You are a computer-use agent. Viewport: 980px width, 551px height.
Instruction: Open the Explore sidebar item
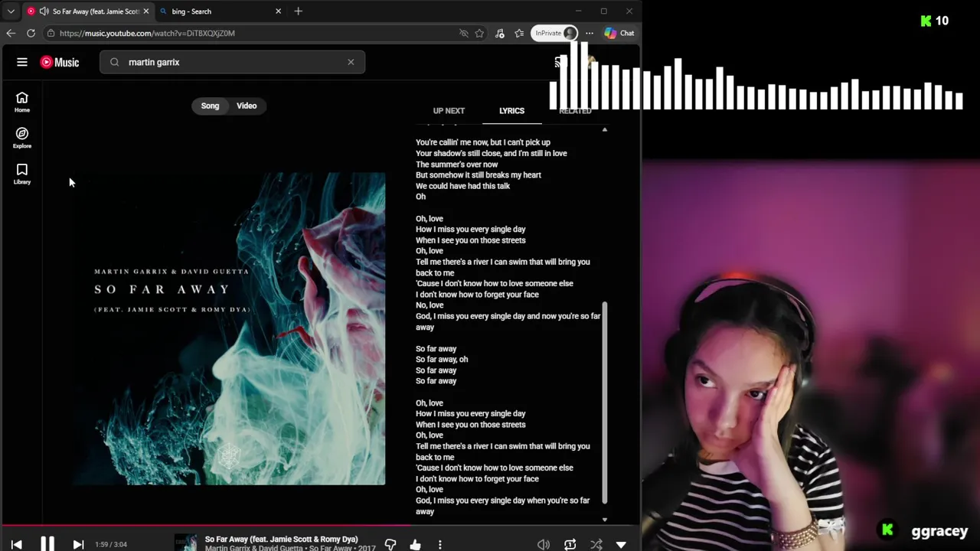coord(22,138)
